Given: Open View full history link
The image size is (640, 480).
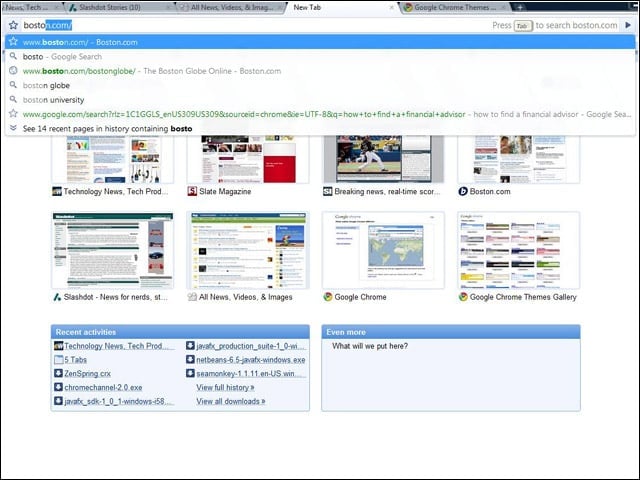Looking at the screenshot, I should click(225, 387).
